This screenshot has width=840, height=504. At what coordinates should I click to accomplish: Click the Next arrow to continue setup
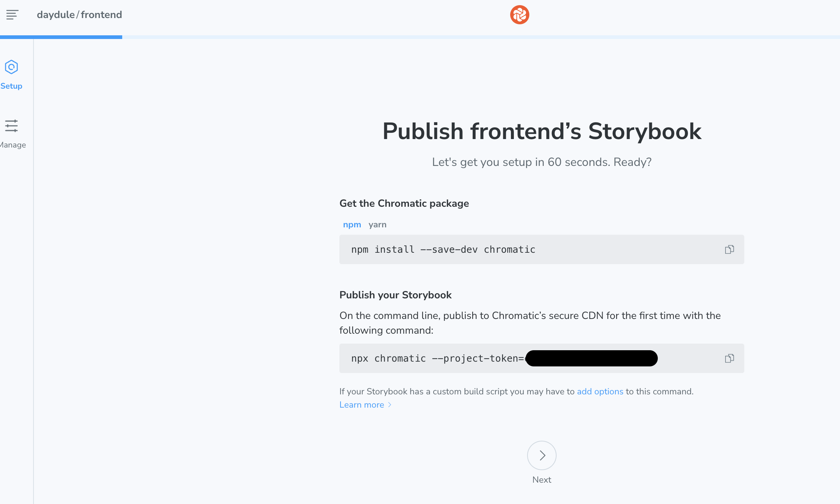point(541,455)
